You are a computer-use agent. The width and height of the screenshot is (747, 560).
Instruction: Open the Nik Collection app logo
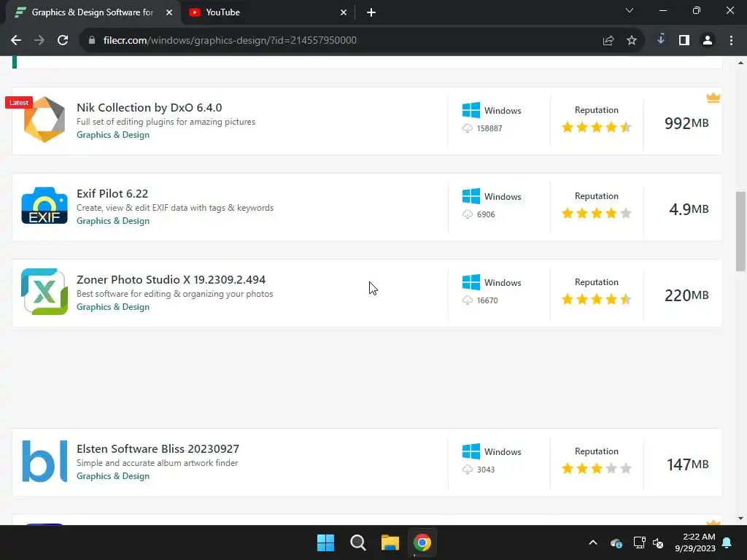click(x=44, y=120)
